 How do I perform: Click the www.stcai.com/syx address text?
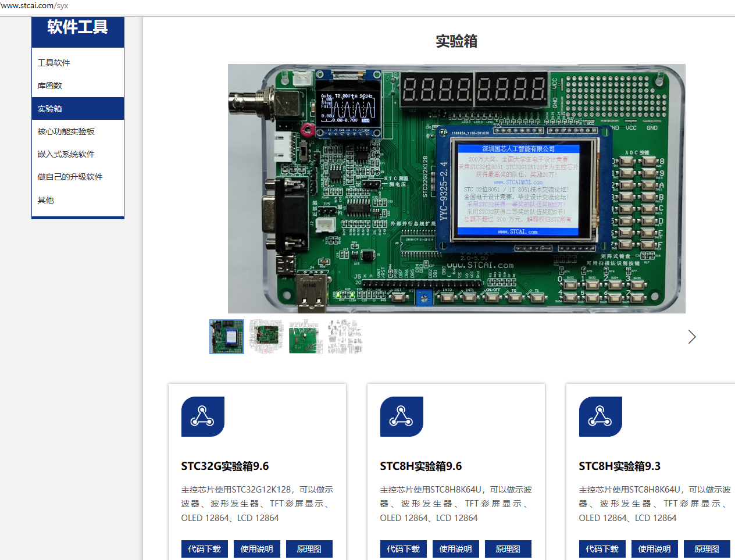(34, 5)
